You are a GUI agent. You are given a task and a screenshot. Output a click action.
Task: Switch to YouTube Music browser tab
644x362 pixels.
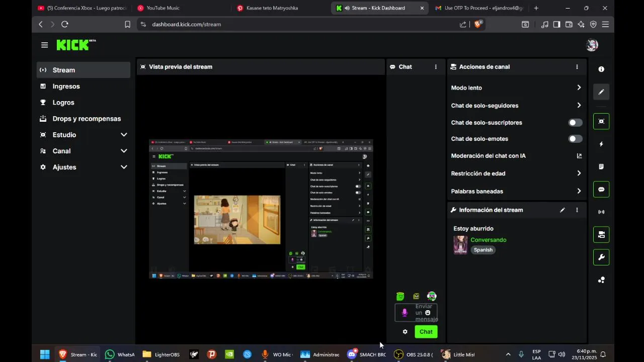click(x=181, y=8)
